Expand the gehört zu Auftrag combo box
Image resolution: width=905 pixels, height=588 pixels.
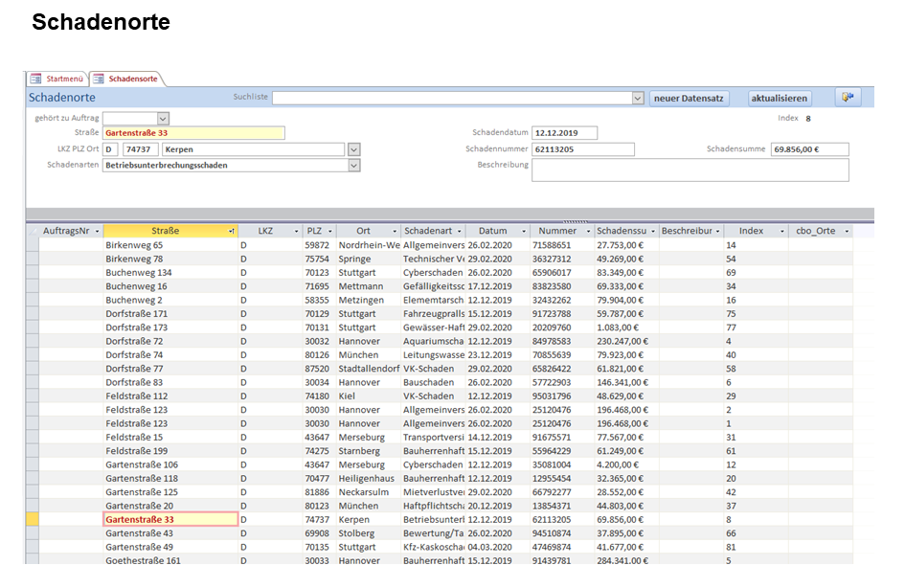(x=163, y=118)
